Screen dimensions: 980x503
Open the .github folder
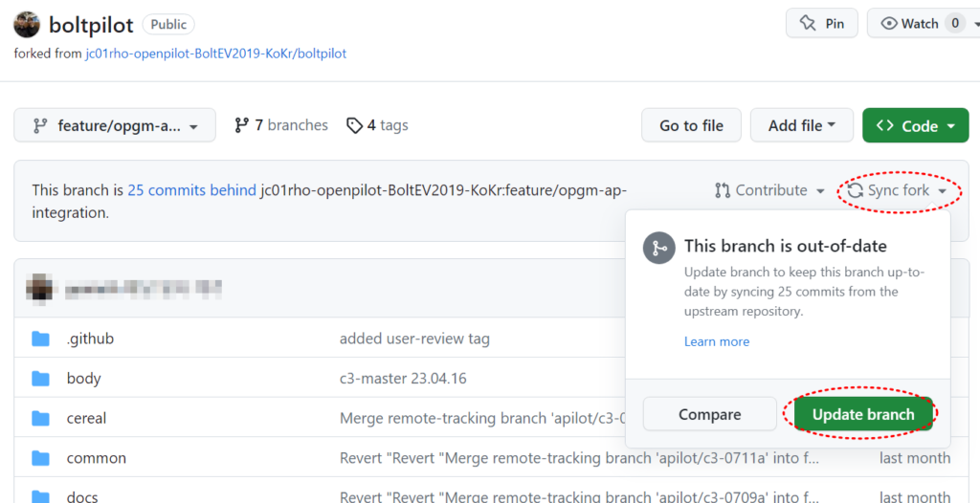(90, 339)
